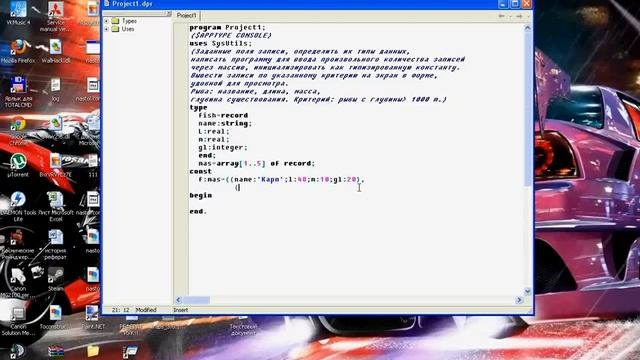640x360 pixels.
Task: Click the vertical scrollbar up arrow
Action: pos(527,28)
